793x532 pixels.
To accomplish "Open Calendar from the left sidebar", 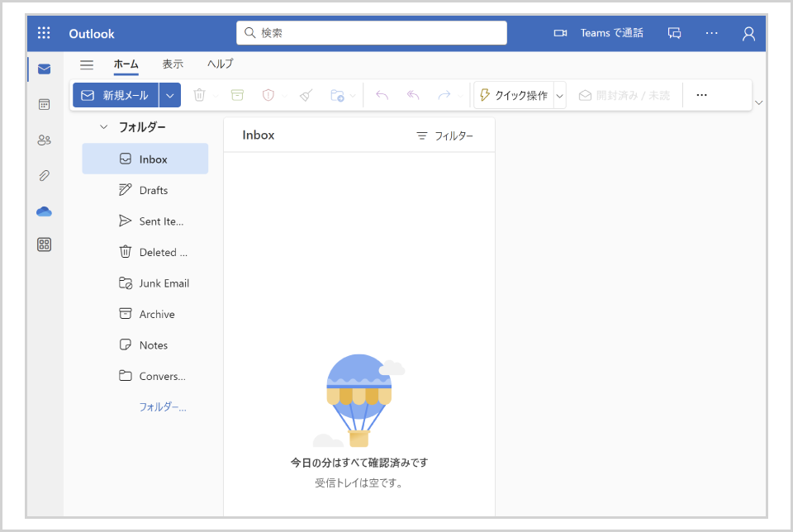I will pos(45,104).
